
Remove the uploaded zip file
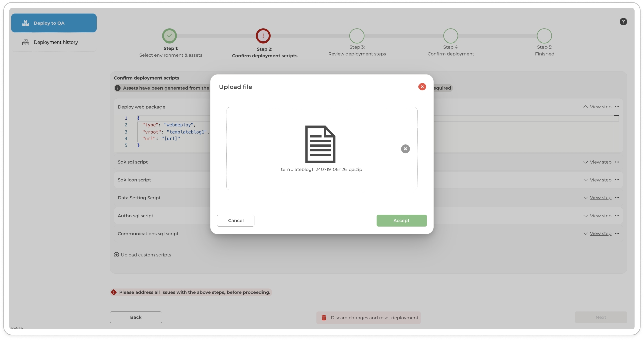pyautogui.click(x=405, y=149)
